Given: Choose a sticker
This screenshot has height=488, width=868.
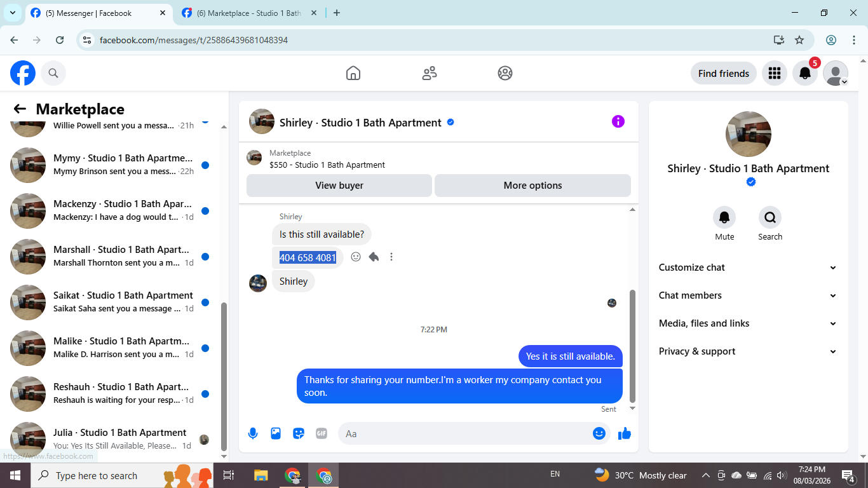Looking at the screenshot, I should 299,433.
